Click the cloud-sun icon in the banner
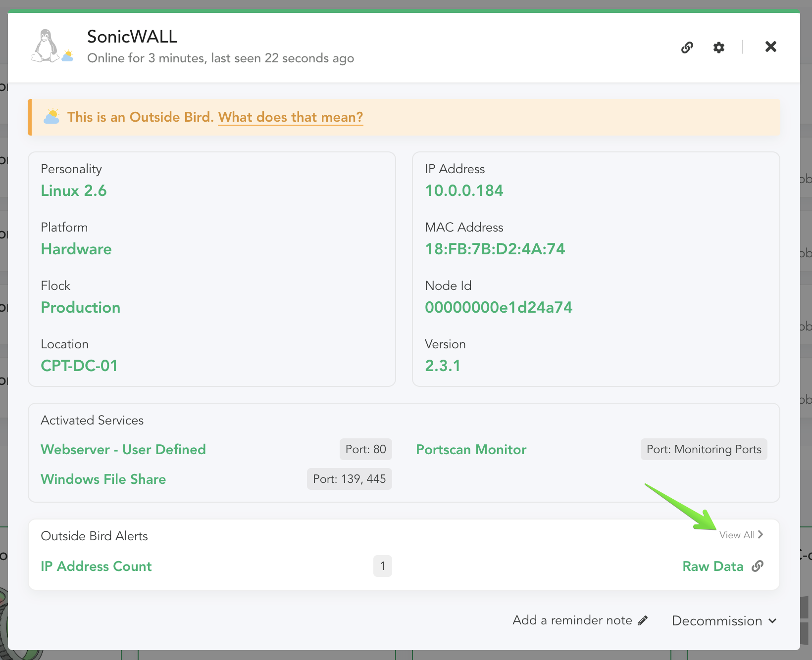This screenshot has height=660, width=812. 51,117
